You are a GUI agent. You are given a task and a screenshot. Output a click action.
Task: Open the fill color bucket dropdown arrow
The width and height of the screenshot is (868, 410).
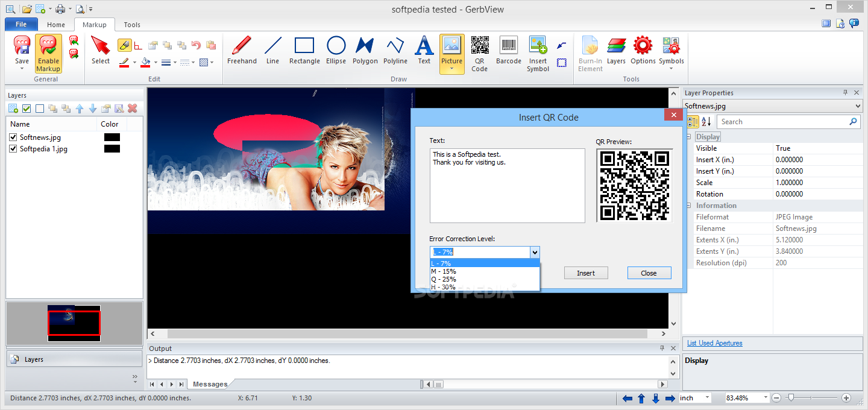[x=155, y=62]
